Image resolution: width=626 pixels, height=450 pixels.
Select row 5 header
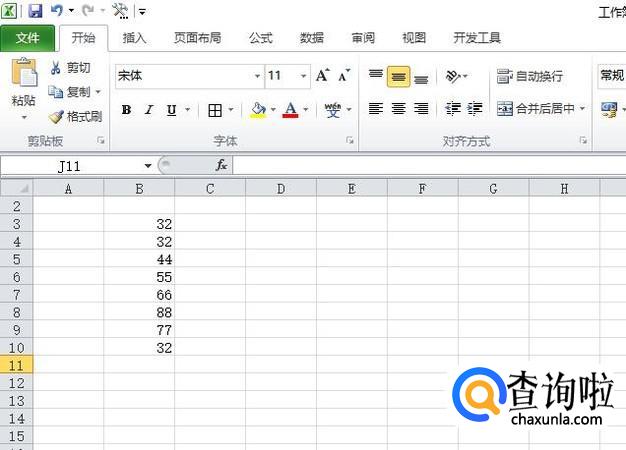(x=16, y=260)
